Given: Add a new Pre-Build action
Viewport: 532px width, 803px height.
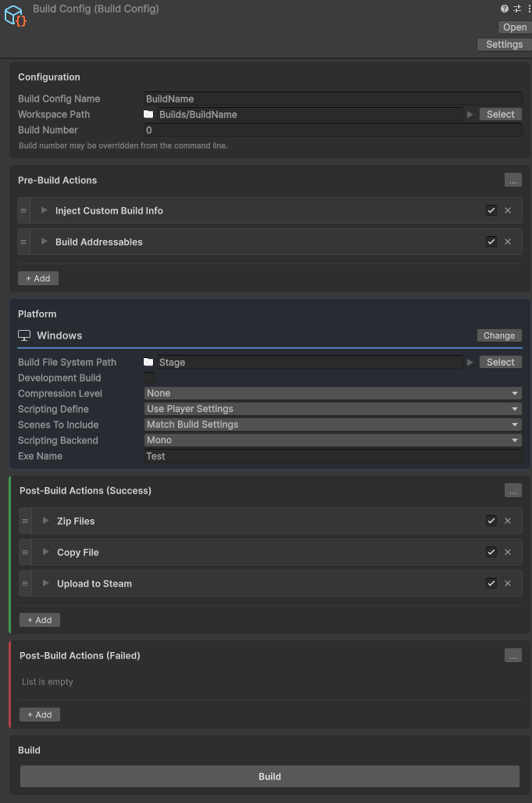Looking at the screenshot, I should (38, 278).
